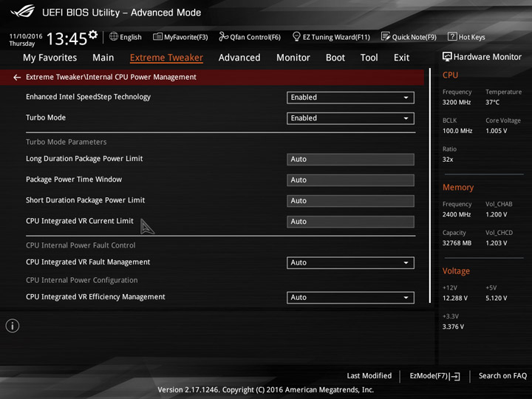
Task: Click the Hot Keys question mark icon
Action: 452,36
